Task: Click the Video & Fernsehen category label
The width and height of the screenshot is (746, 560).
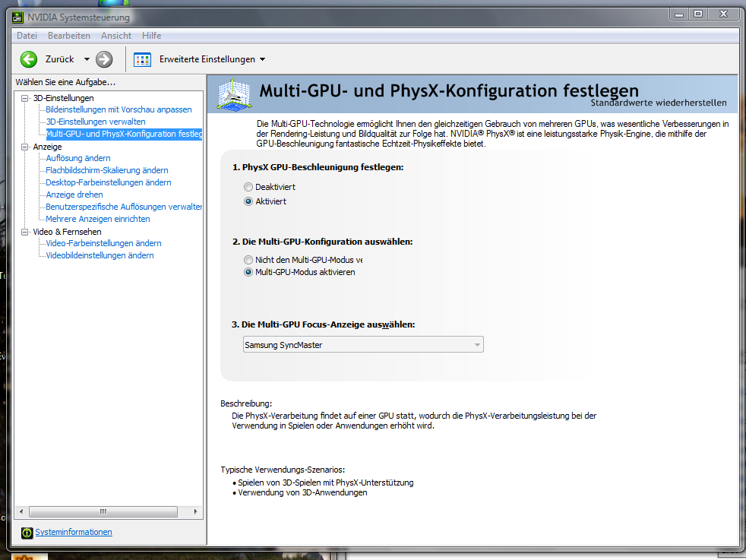Action: [x=67, y=232]
